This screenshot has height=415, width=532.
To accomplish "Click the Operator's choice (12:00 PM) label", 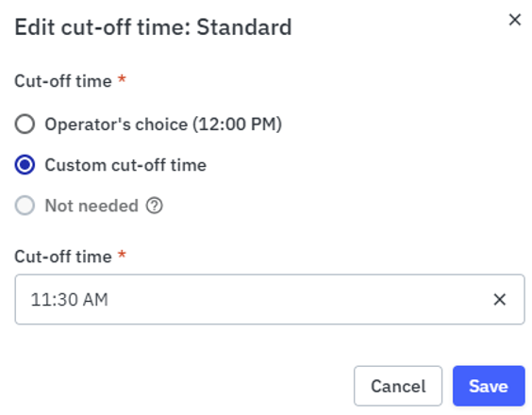I will point(163,124).
